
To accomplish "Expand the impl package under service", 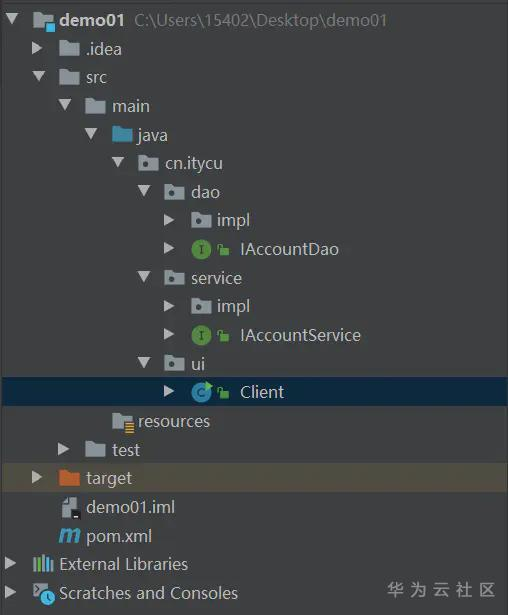I will (x=169, y=306).
